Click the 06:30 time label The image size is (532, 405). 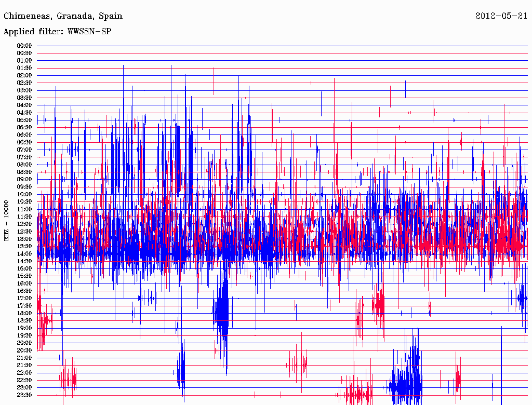pyautogui.click(x=24, y=142)
